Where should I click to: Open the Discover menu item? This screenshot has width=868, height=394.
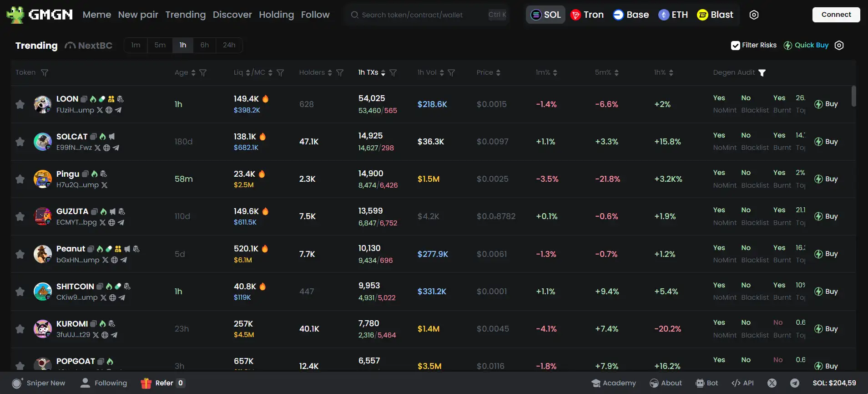(232, 15)
